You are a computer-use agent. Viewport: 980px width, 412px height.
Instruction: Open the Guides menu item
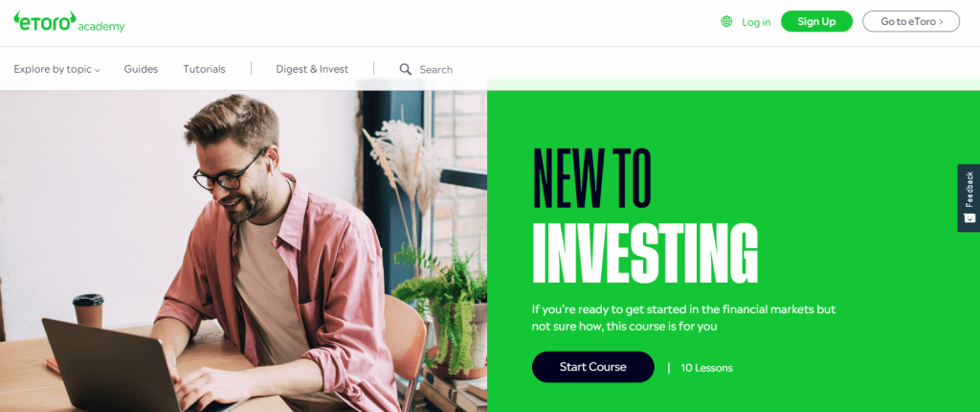pos(142,69)
